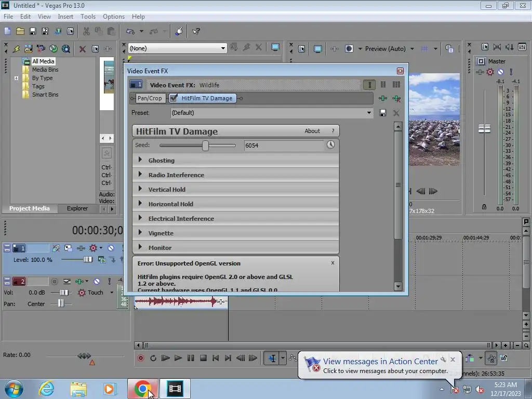The height and width of the screenshot is (399, 532).
Task: Click the Play button in transport bar
Action: 178,358
